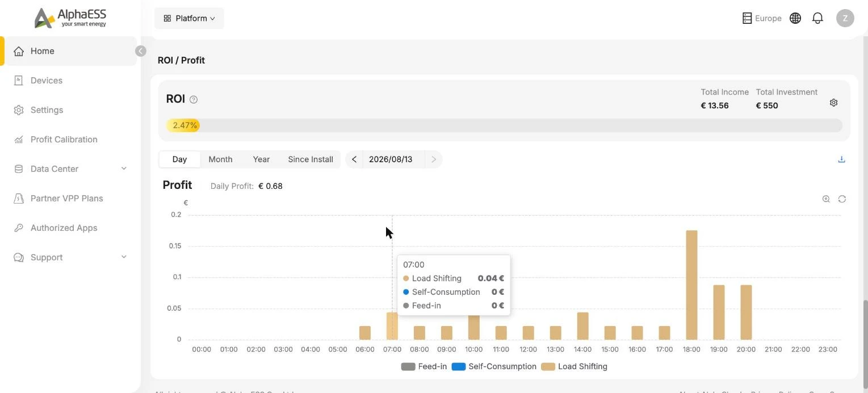Open the Platform dropdown
Viewport: 868px width, 393px height.
(189, 18)
